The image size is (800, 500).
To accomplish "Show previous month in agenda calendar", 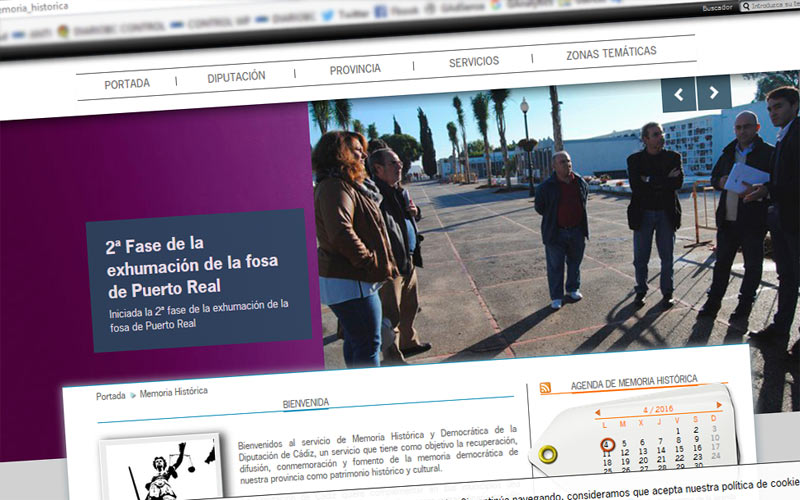I will (597, 412).
